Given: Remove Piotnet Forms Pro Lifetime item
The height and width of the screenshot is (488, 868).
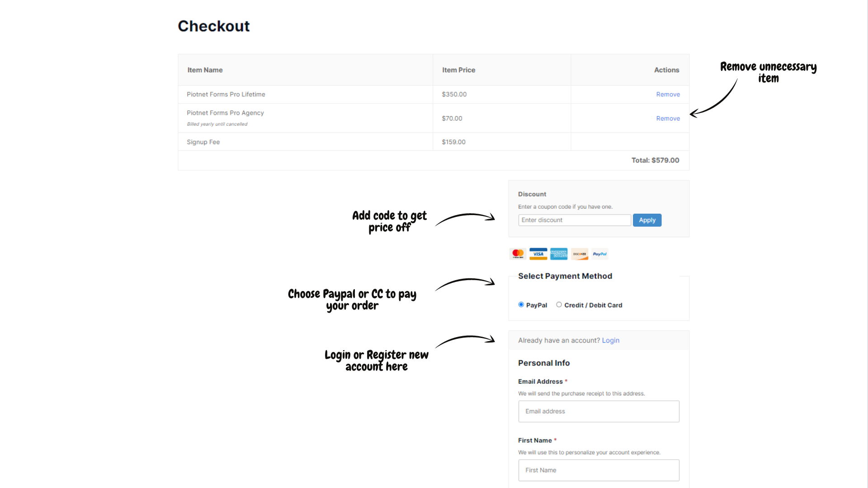Looking at the screenshot, I should (x=668, y=94).
